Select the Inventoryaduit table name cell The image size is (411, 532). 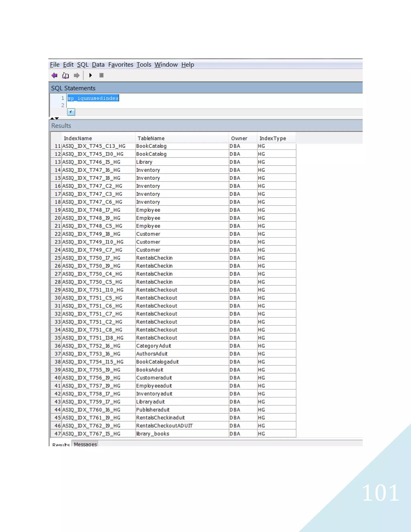182,394
